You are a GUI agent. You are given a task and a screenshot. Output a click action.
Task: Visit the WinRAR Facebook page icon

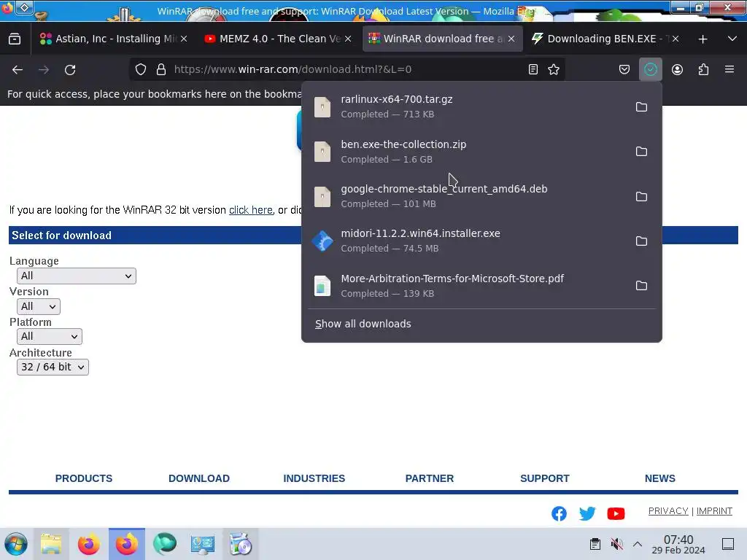coord(559,513)
